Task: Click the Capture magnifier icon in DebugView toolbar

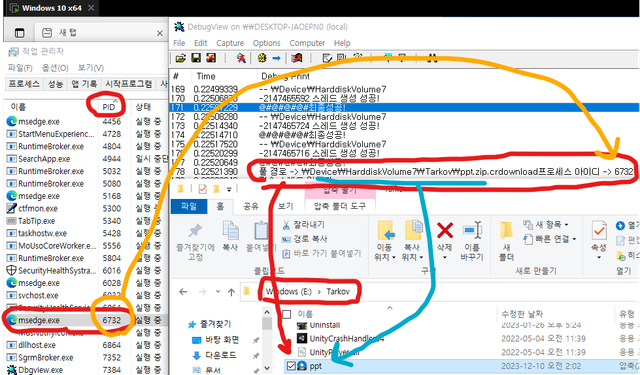Action: [x=241, y=58]
